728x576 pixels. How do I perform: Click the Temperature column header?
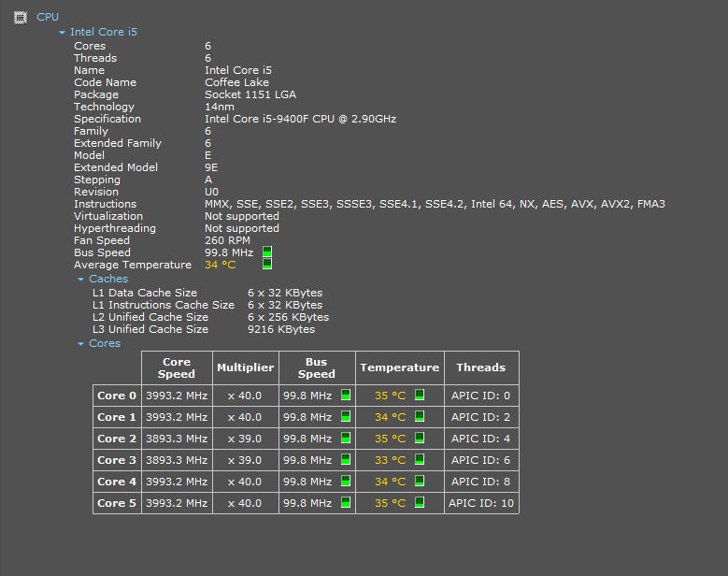[x=399, y=367]
